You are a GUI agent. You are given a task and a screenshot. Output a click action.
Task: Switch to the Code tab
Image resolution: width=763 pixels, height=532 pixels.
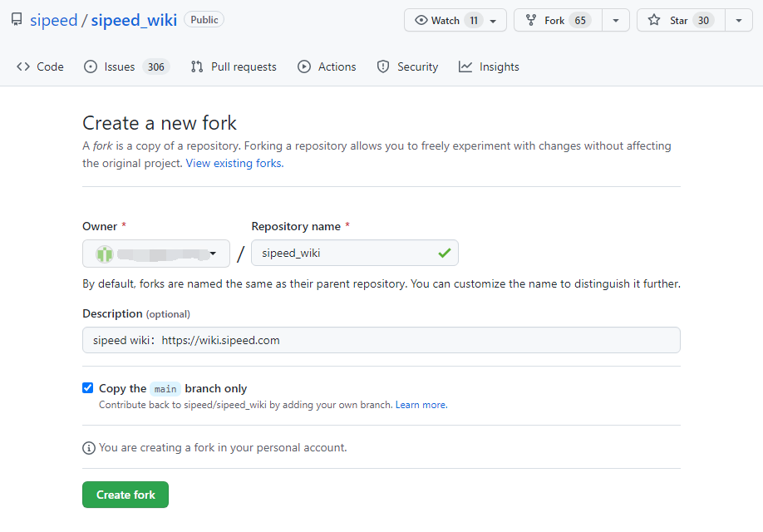(x=40, y=66)
